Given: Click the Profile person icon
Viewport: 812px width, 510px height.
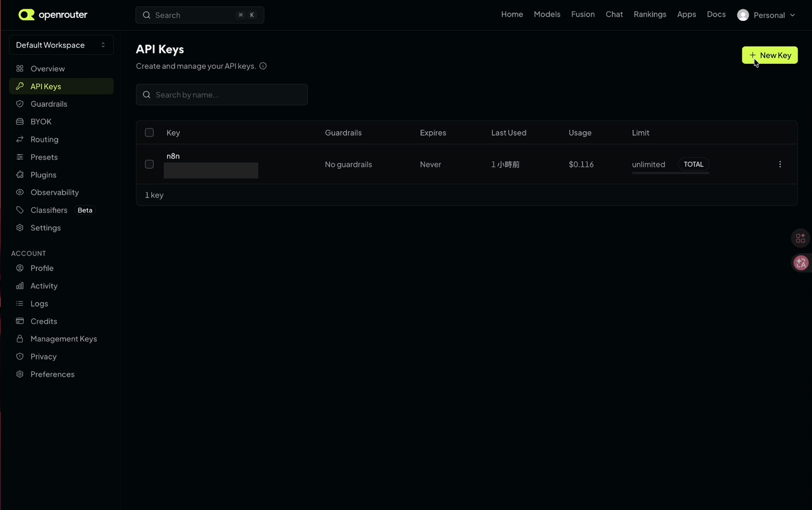Looking at the screenshot, I should 20,268.
